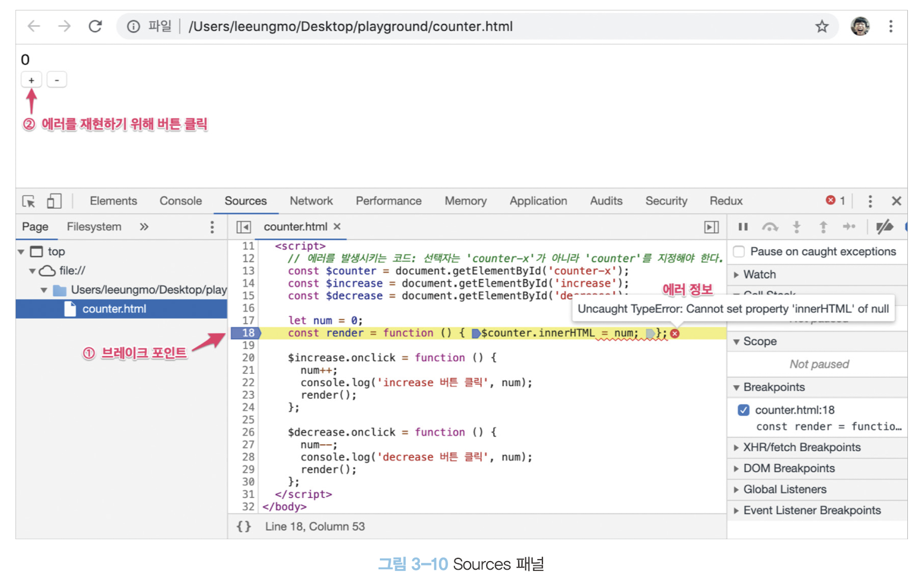Collapse the Users/leeungmo/Desktop/play folder

click(x=44, y=290)
